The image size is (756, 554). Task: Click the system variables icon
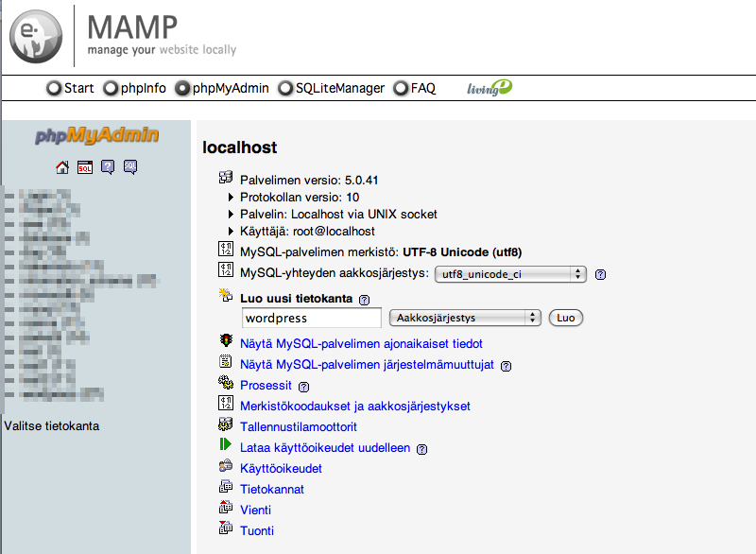click(x=226, y=361)
